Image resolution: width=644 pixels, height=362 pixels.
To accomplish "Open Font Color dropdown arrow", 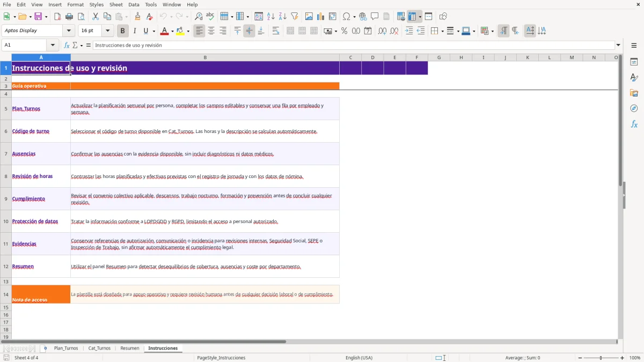I will pyautogui.click(x=172, y=31).
